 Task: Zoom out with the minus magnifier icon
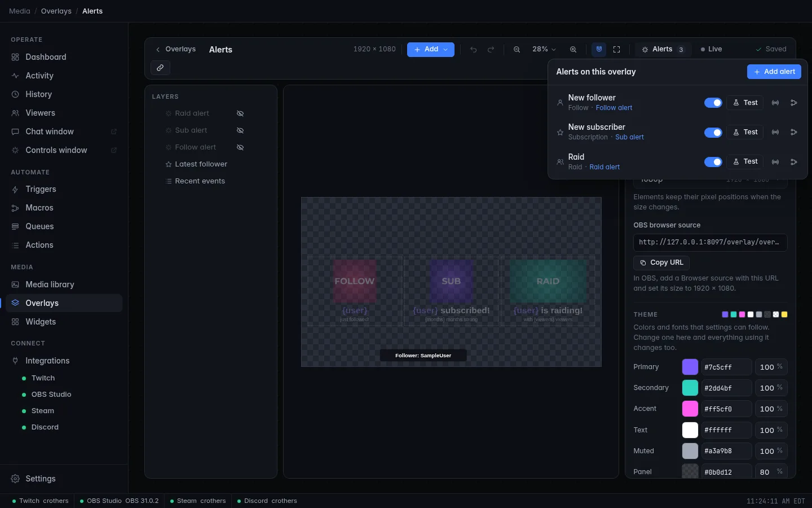pyautogui.click(x=517, y=50)
